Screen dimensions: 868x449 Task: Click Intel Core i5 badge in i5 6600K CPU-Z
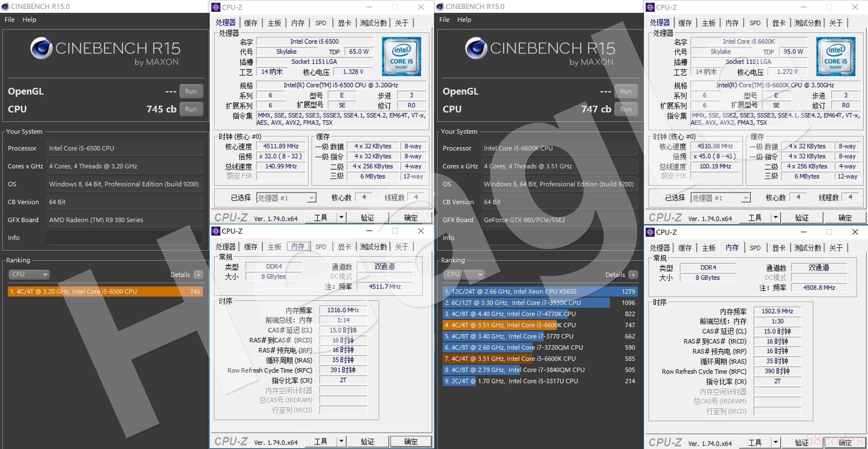click(835, 56)
